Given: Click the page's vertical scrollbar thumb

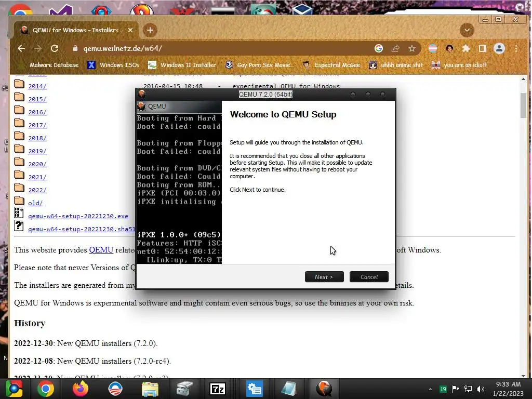Looking at the screenshot, I should pos(524,105).
